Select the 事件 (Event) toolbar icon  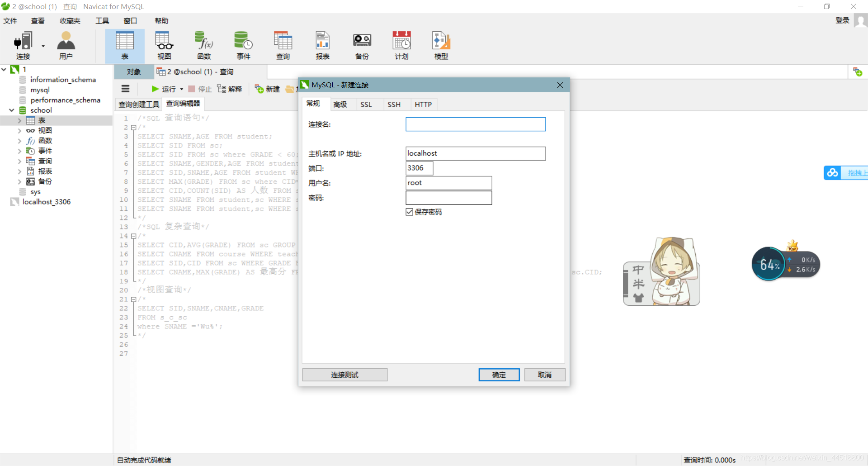pos(243,45)
